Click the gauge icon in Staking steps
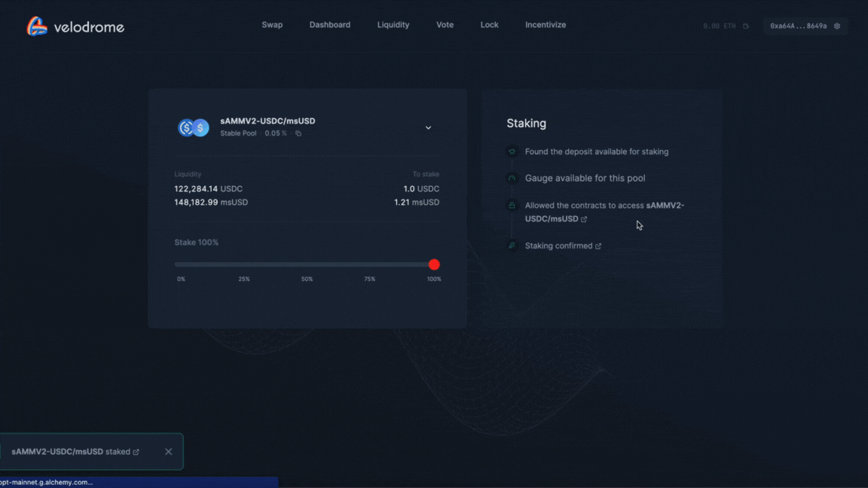This screenshot has width=868, height=488. 512,178
